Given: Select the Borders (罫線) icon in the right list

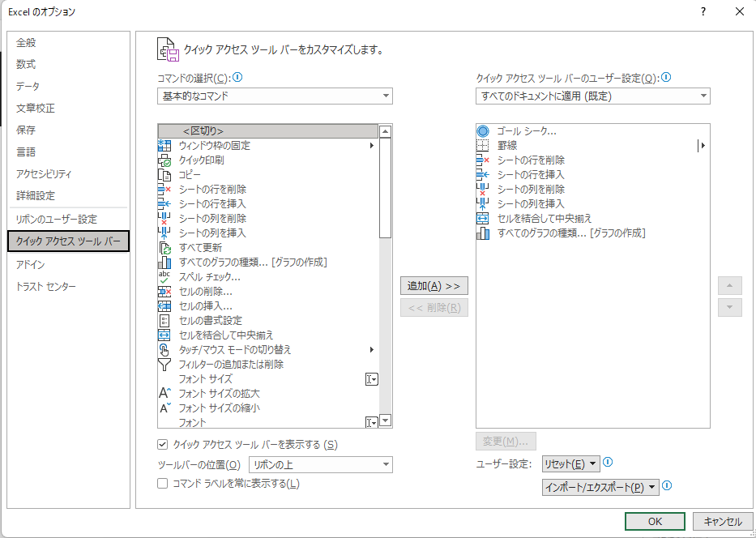Looking at the screenshot, I should tap(484, 146).
